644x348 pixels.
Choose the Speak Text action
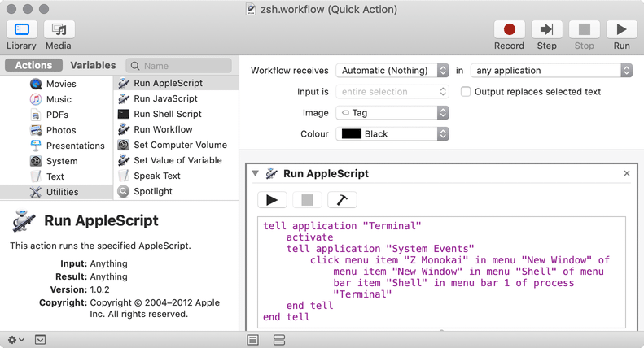point(176,176)
